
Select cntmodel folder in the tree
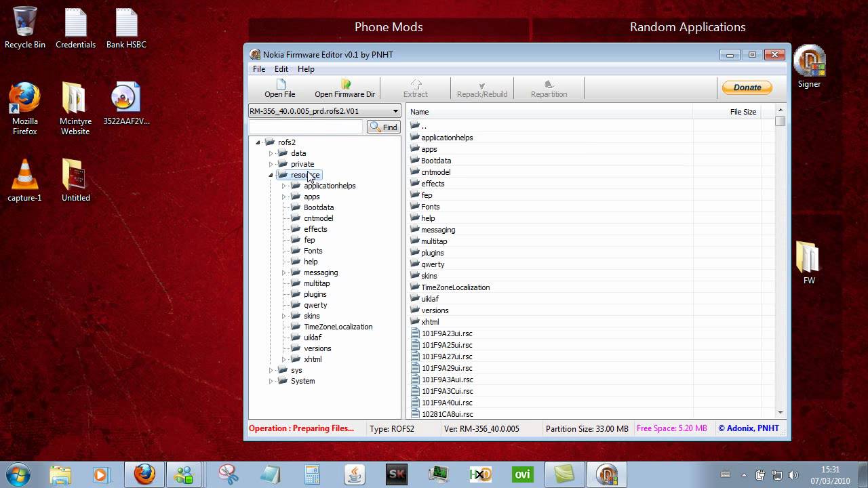tap(319, 218)
